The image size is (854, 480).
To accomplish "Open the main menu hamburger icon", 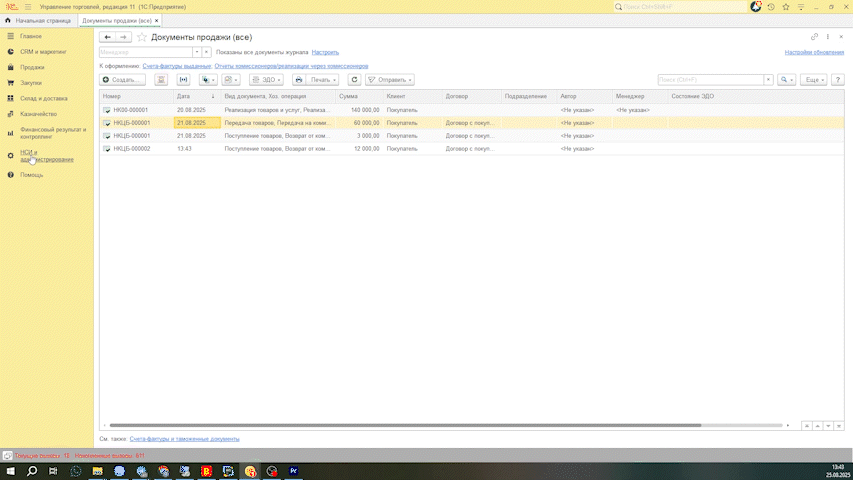I will coord(28,7).
